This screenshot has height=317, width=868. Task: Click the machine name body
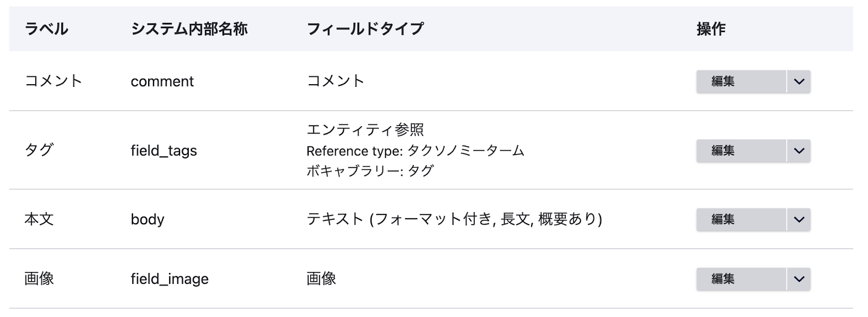[146, 220]
